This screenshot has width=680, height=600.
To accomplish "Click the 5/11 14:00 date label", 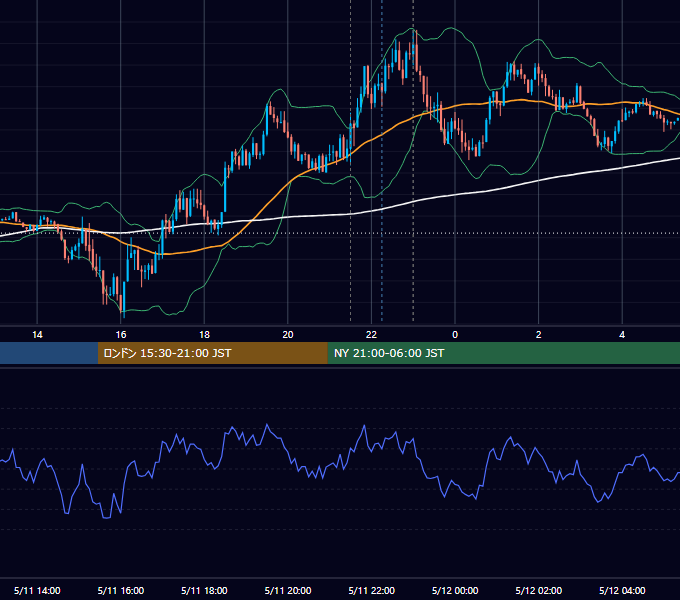I will [37, 590].
